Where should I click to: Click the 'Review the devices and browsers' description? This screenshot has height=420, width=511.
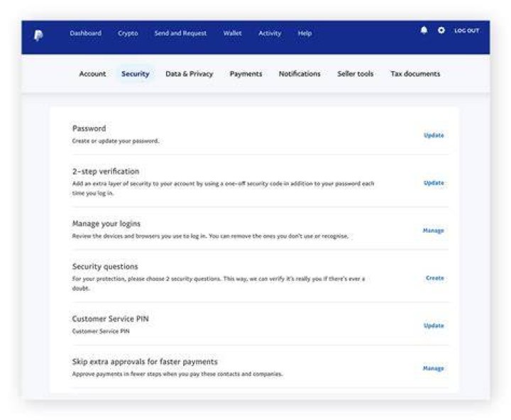210,236
